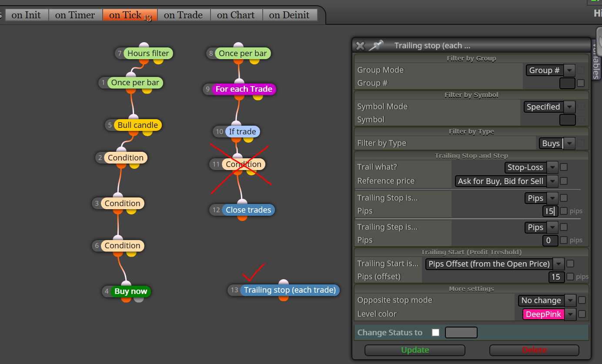The height and width of the screenshot is (364, 602).
Task: Close the Trailing stop properties panel
Action: tap(360, 46)
